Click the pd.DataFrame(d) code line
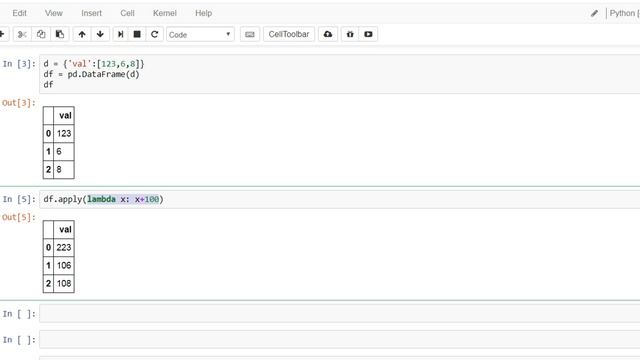The image size is (640, 360). coord(91,74)
